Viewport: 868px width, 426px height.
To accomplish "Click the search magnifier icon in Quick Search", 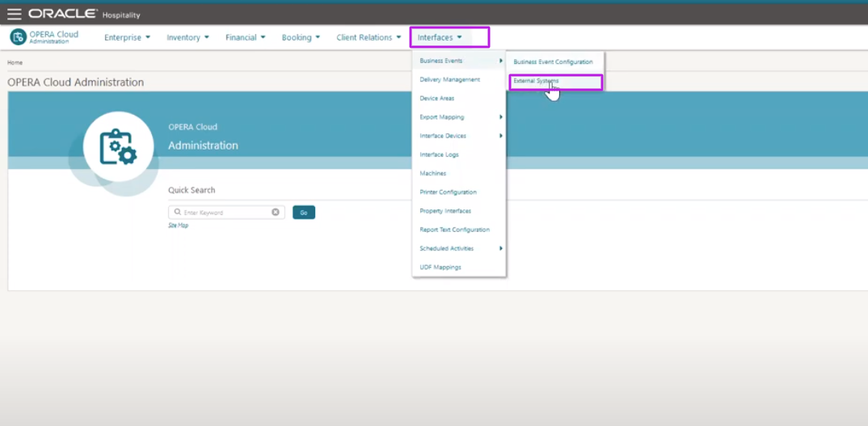I will click(x=177, y=212).
